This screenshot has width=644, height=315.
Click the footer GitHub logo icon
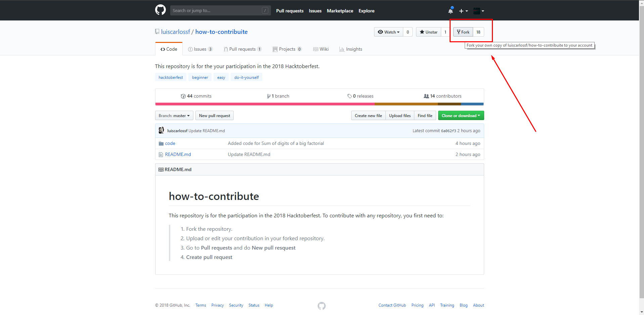point(321,306)
